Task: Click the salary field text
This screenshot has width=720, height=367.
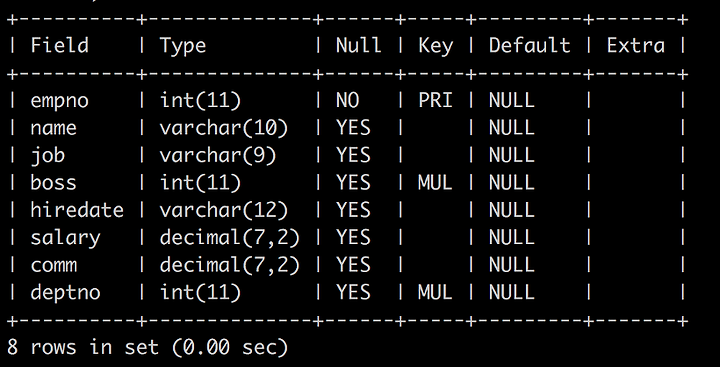Action: pyautogui.click(x=65, y=238)
